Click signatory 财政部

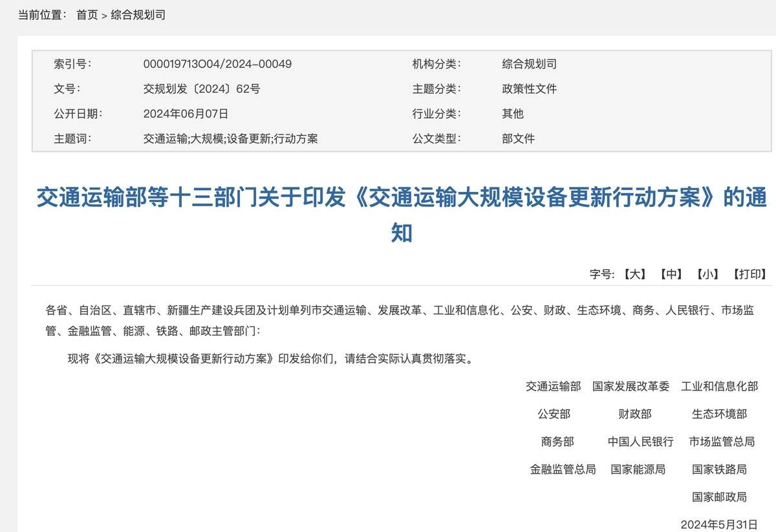coord(635,414)
